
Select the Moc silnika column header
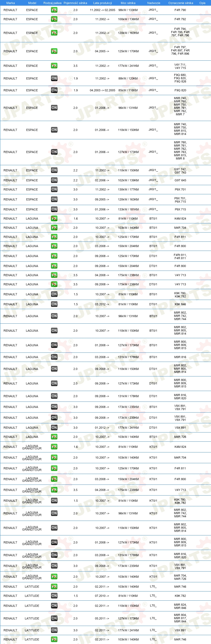tap(128, 3)
